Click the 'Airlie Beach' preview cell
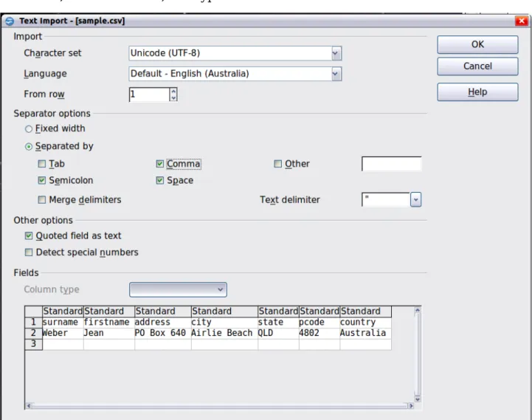532x420 pixels. 224,333
